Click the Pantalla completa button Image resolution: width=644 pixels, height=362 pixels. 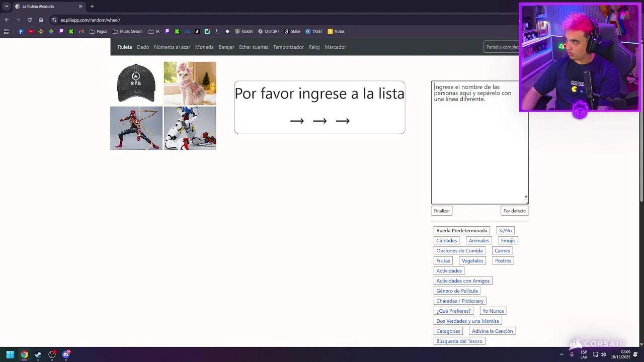501,47
